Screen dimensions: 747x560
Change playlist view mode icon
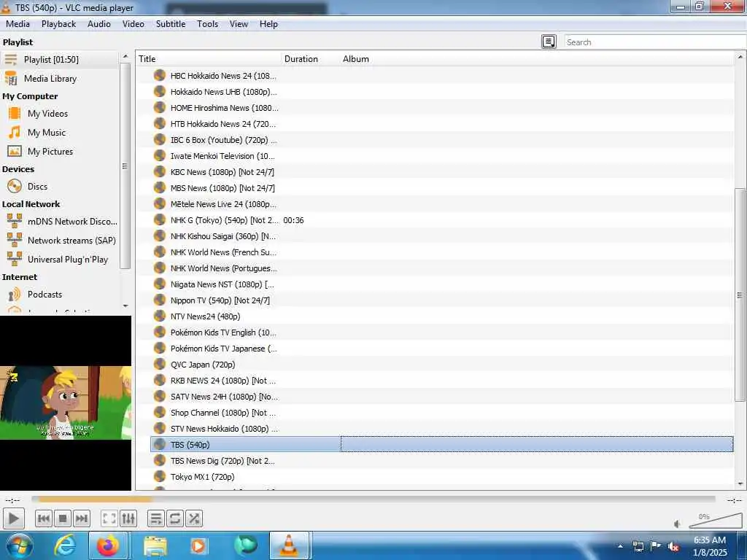[549, 42]
